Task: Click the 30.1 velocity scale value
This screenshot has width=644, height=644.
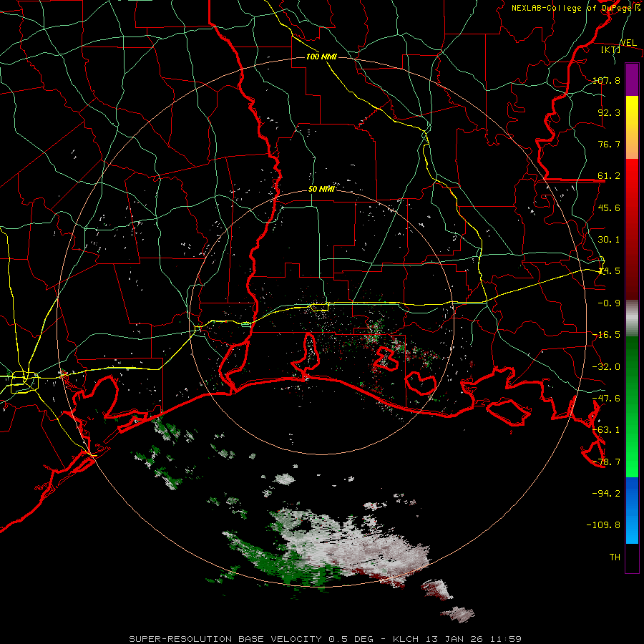Action: [x=609, y=240]
